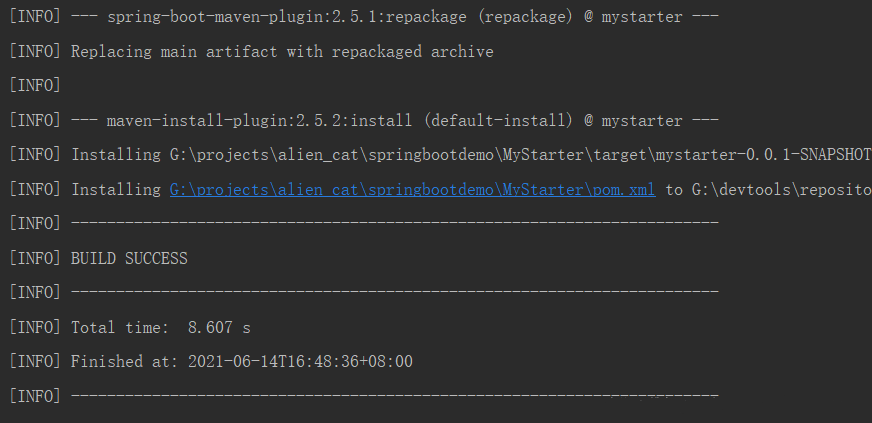
Task: Click the [INFO] tag before Total time
Action: pyautogui.click(x=34, y=327)
